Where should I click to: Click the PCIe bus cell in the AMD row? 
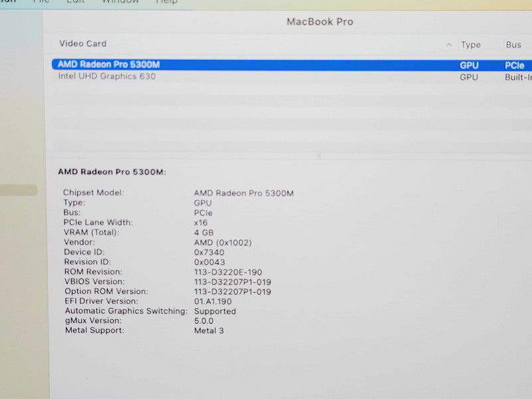[514, 65]
